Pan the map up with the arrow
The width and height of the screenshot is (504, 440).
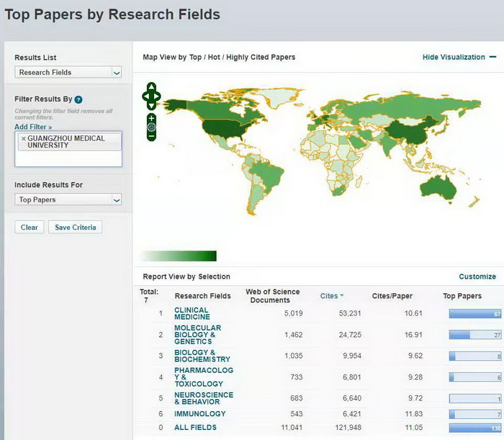(x=151, y=87)
